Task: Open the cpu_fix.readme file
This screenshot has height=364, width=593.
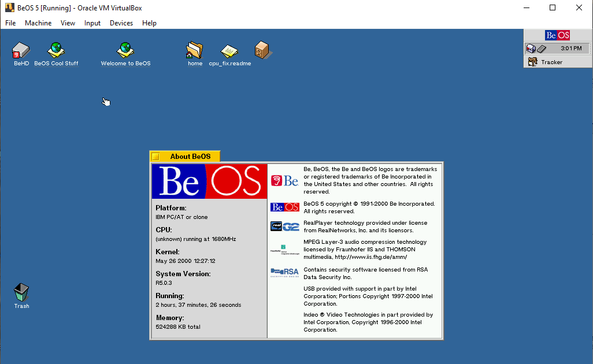Action: click(229, 52)
